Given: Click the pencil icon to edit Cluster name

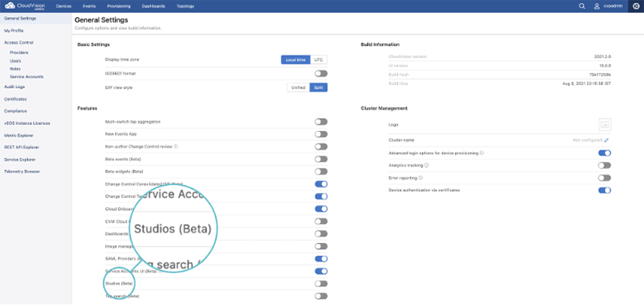Looking at the screenshot, I should coord(607,140).
